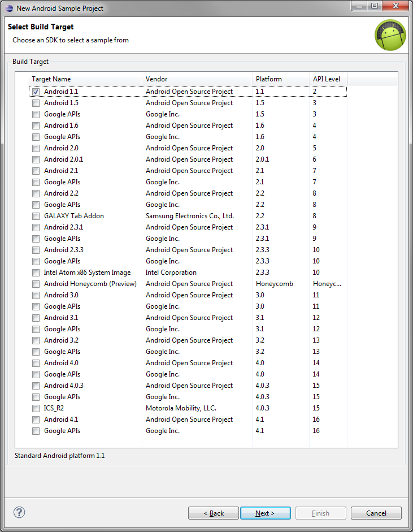Check Intel Atom x86 System Image checkbox
Screen dimensions: 413x532
(36, 273)
